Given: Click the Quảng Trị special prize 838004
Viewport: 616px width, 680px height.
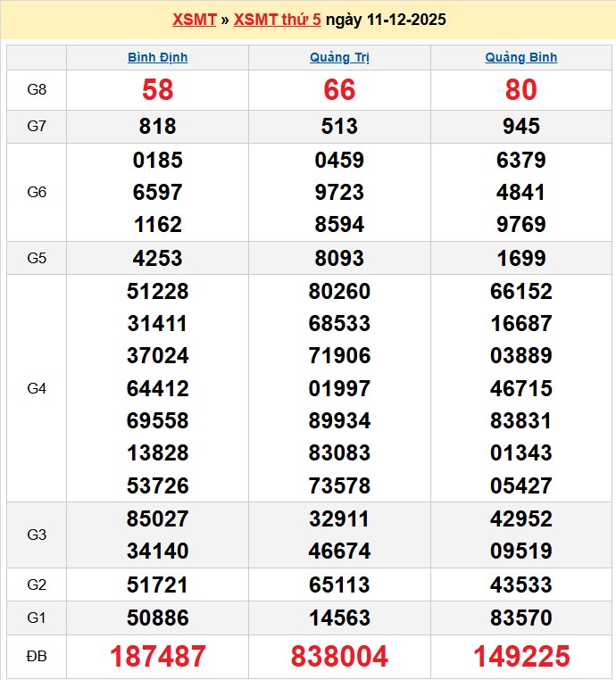Looking at the screenshot, I should click(339, 657).
